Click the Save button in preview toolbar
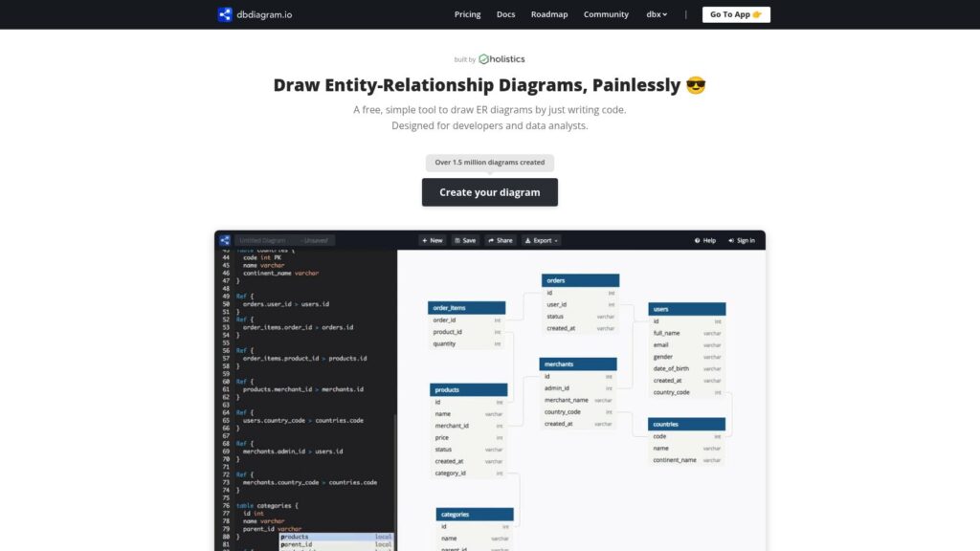Screen dimensions: 980x551 (465, 240)
